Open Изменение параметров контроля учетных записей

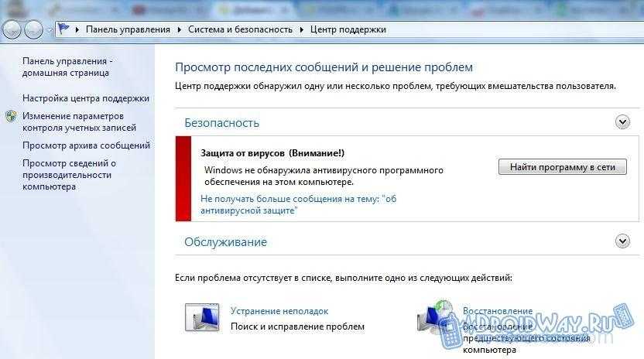79,122
